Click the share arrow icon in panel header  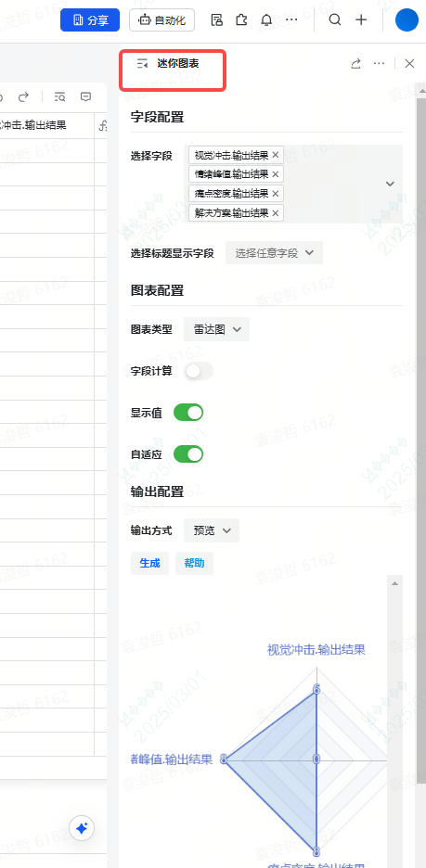(355, 64)
